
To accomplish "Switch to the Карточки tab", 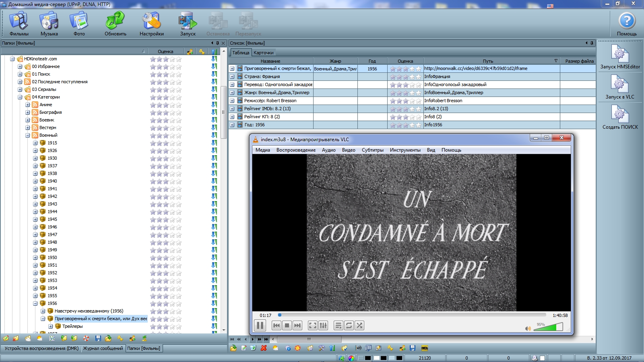I will (x=264, y=53).
